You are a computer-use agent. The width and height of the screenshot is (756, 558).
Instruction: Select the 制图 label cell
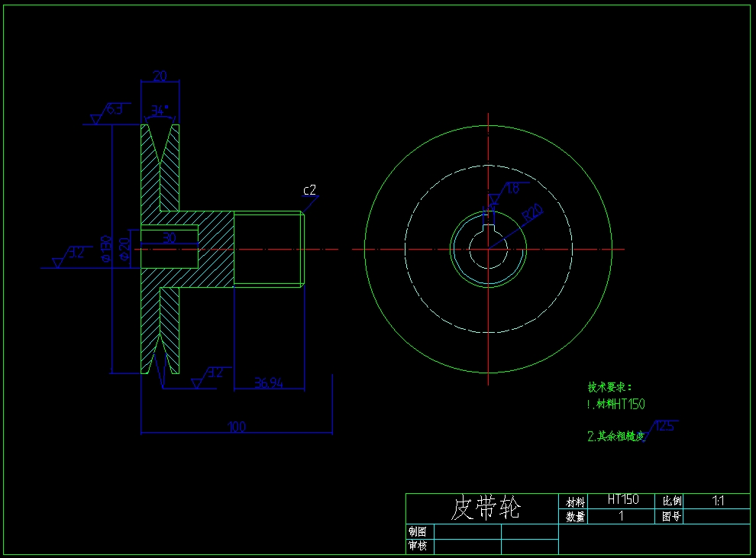tap(420, 531)
